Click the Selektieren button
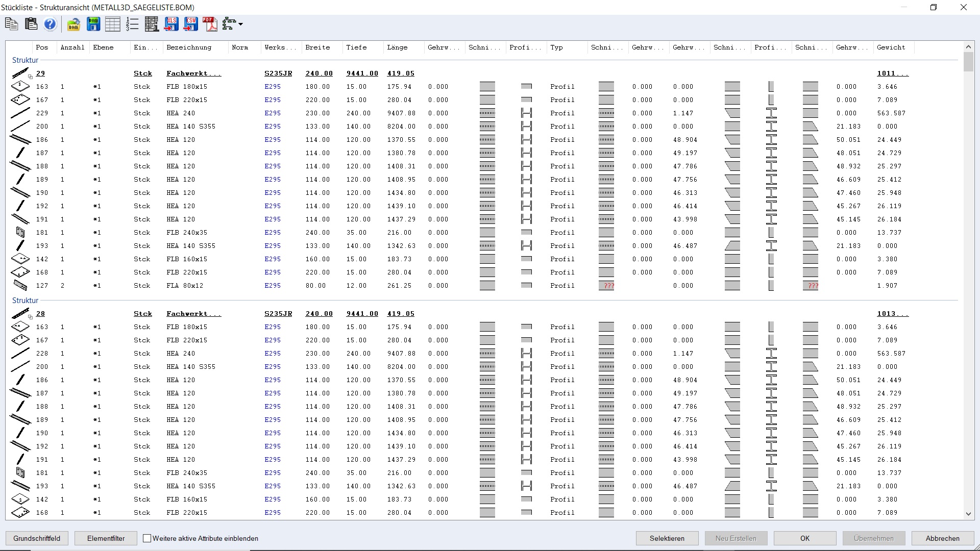Image resolution: width=980 pixels, height=551 pixels. 667,538
